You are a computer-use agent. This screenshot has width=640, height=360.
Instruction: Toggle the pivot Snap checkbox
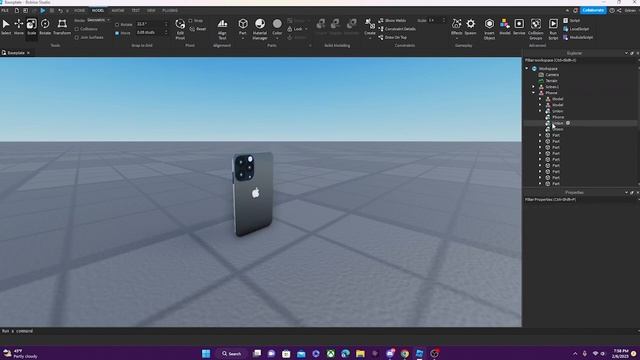click(191, 20)
